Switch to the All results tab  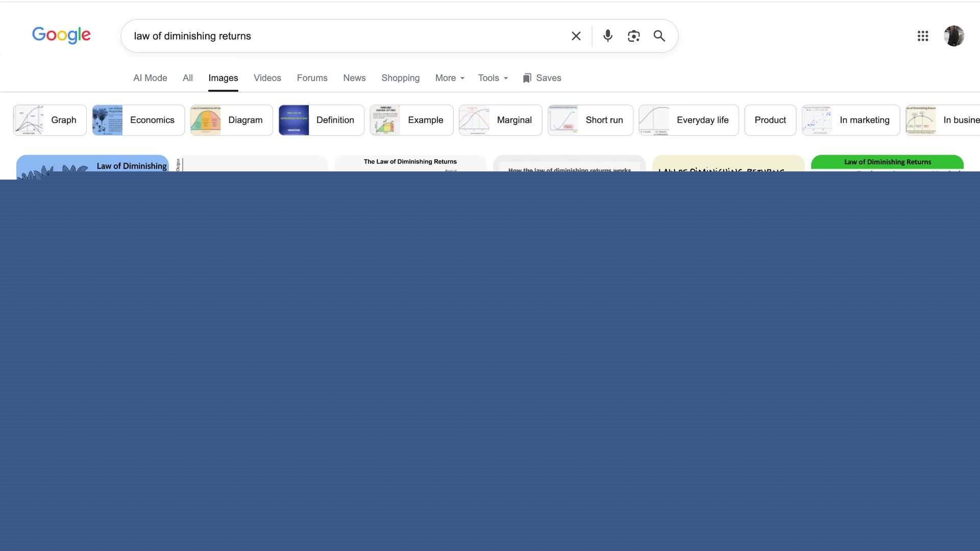point(188,78)
